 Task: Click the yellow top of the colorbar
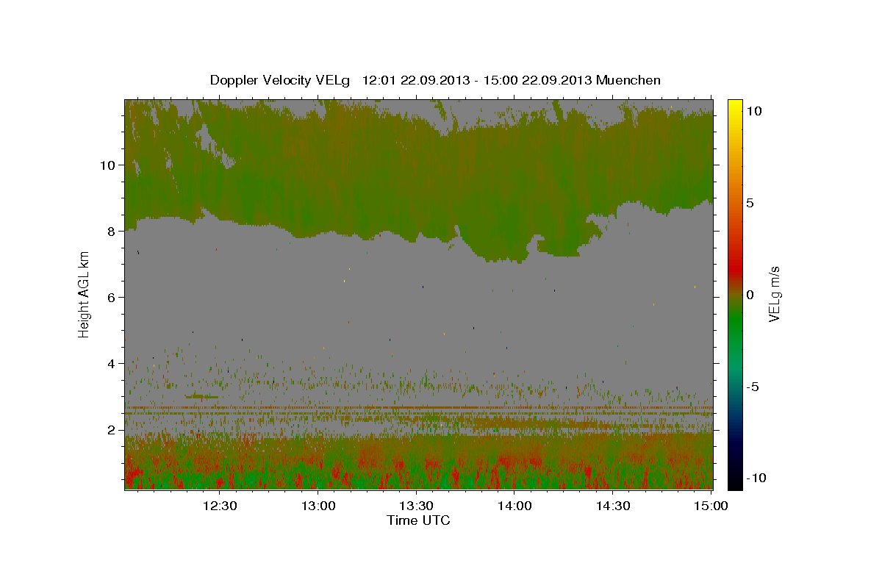pos(735,107)
